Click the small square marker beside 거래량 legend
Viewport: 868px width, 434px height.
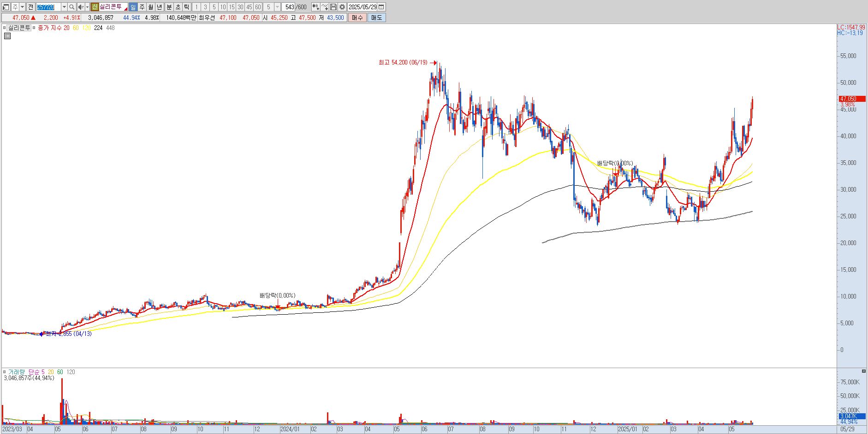pos(5,372)
